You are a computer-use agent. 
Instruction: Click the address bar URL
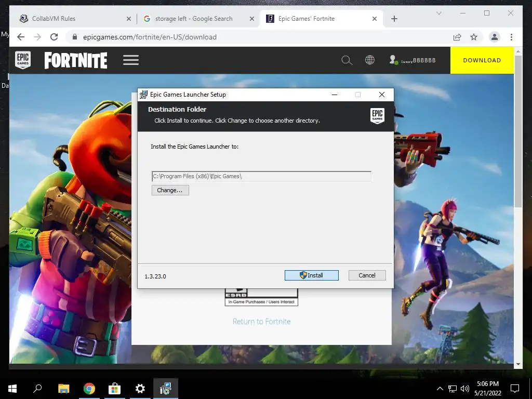coord(150,37)
